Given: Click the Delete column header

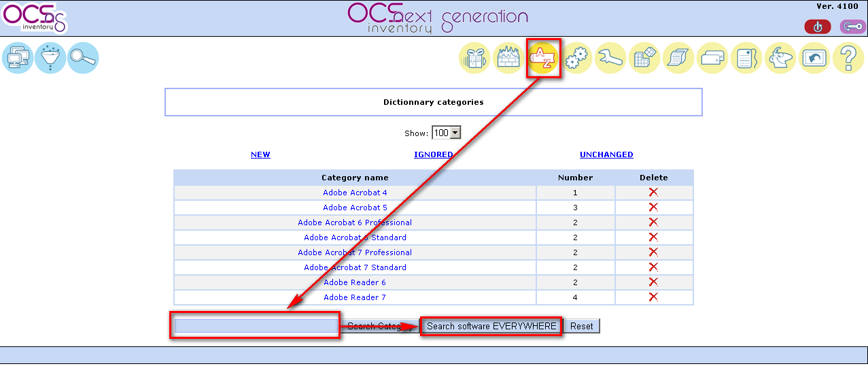Looking at the screenshot, I should [x=654, y=178].
